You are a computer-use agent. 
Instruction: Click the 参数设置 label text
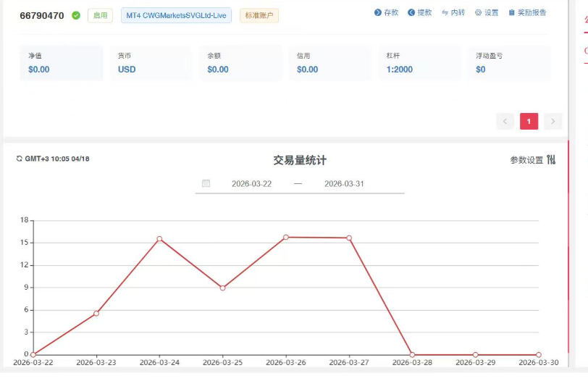(x=526, y=160)
